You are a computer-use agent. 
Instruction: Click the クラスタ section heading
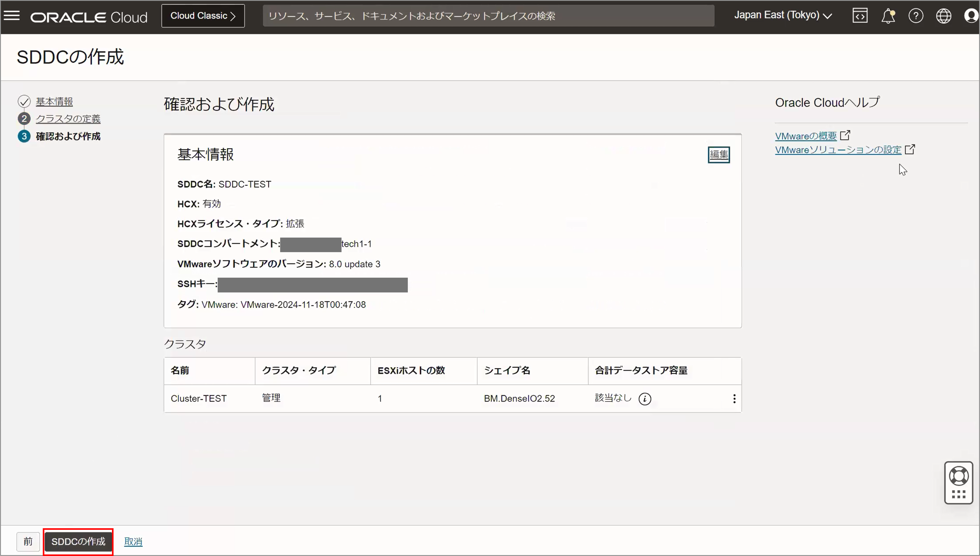coord(185,344)
